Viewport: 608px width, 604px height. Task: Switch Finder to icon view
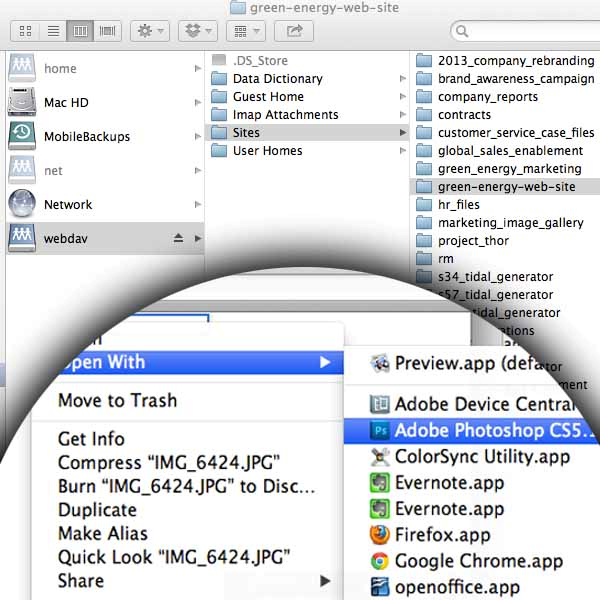point(25,31)
